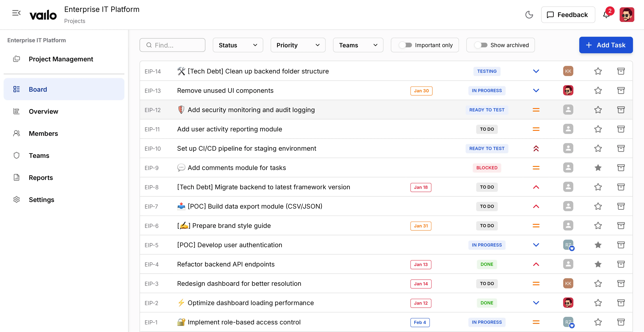Switch to dark mode via the moon icon

(x=529, y=15)
